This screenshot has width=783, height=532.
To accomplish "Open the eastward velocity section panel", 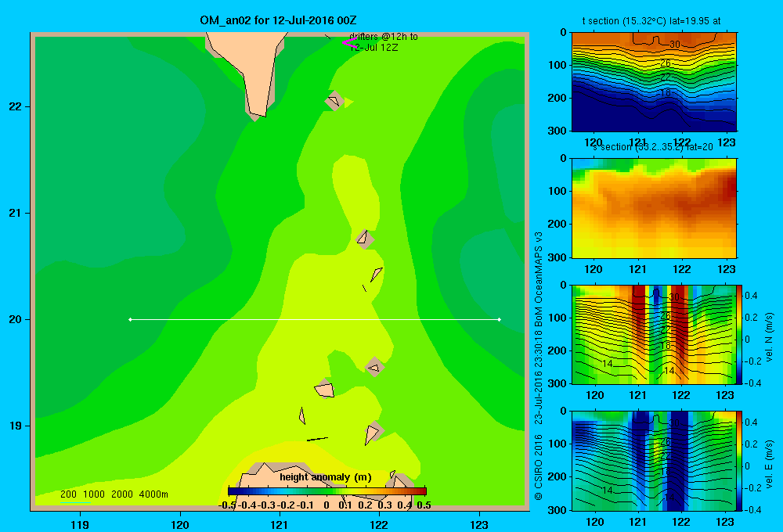I will (x=654, y=460).
